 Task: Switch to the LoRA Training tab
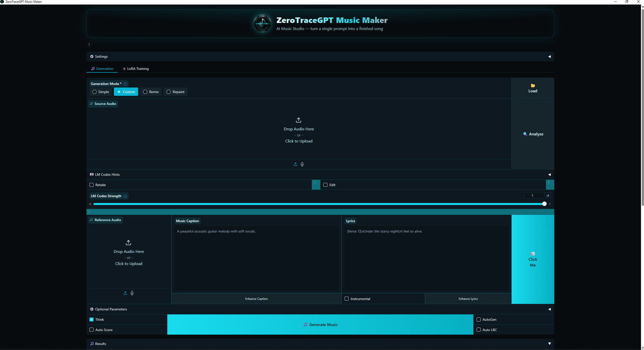[x=135, y=69]
